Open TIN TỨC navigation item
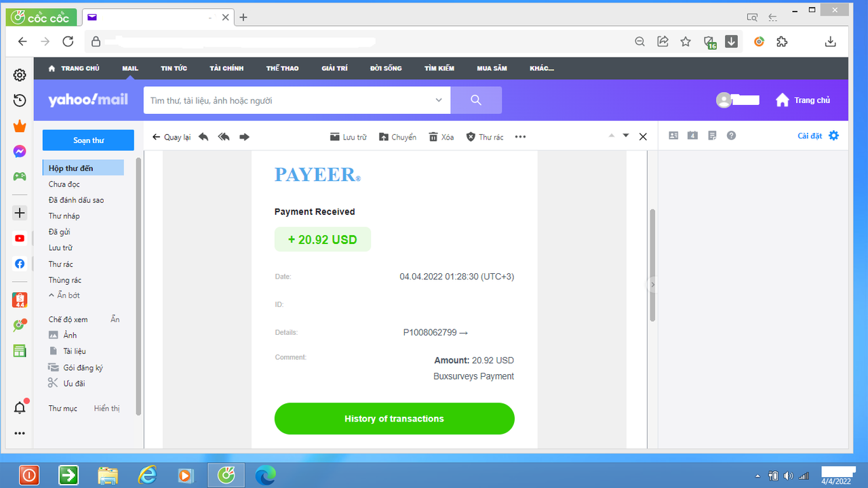The width and height of the screenshot is (868, 488). [174, 68]
